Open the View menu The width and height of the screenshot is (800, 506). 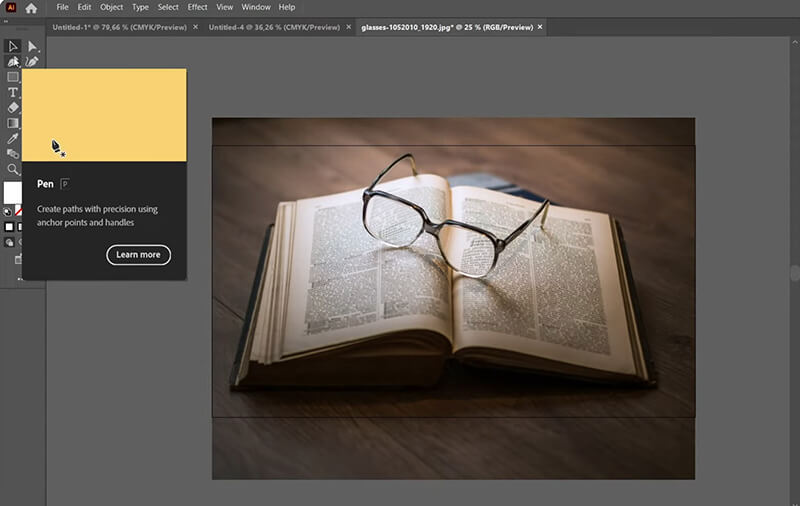(224, 7)
